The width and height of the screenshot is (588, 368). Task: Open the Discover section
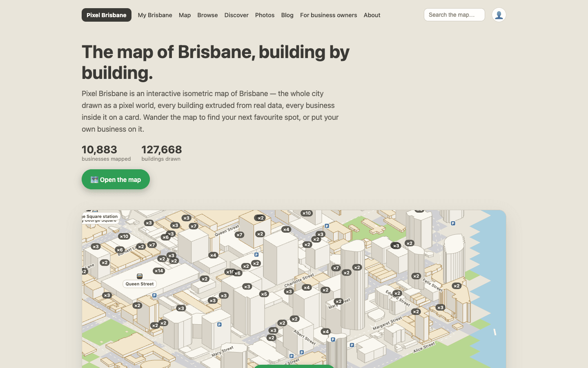[x=236, y=15]
